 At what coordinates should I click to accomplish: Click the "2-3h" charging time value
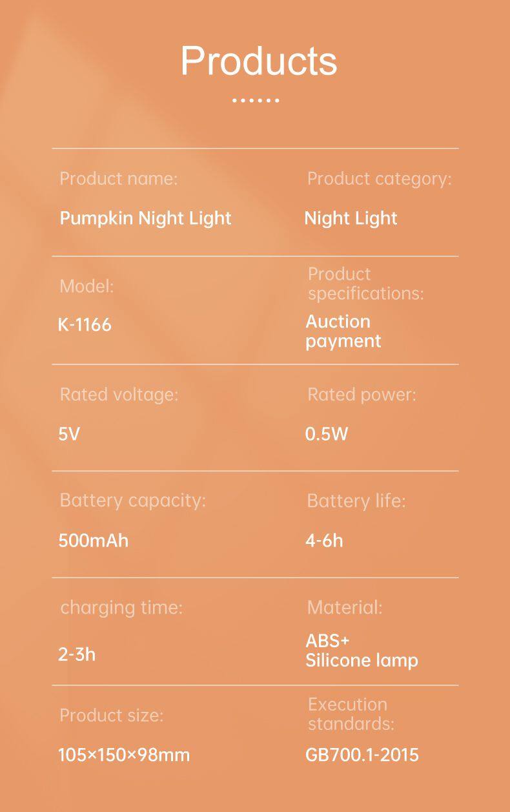pos(77,654)
